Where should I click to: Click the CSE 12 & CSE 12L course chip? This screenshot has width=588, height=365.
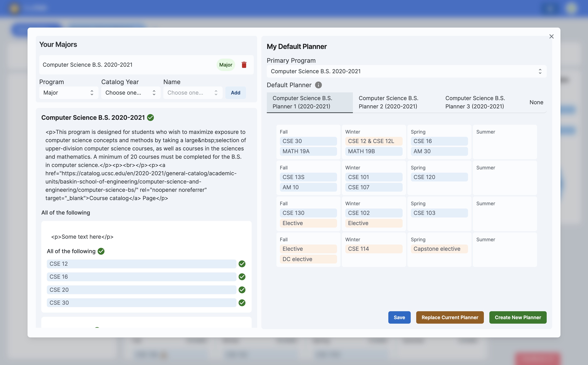(x=373, y=141)
